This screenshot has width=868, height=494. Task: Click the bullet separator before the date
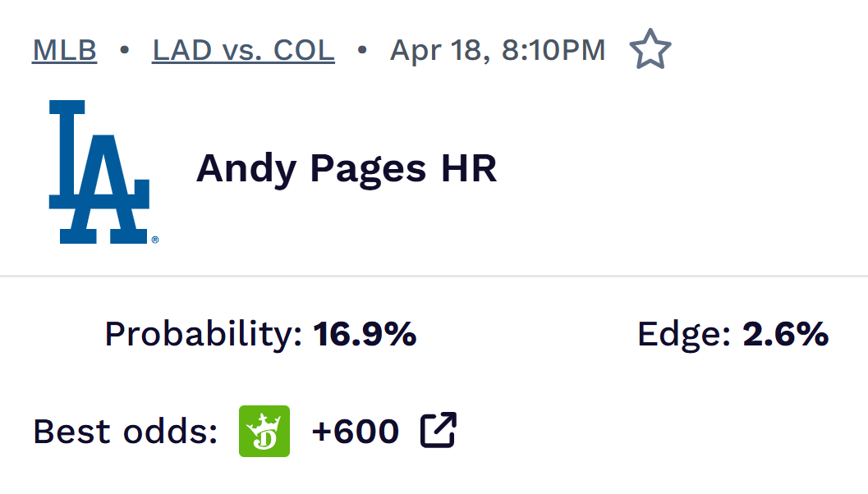point(362,51)
